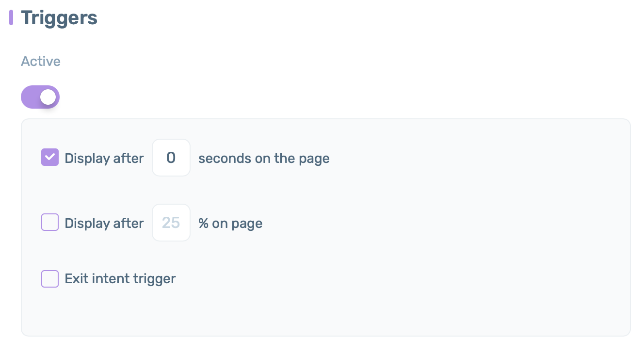Image resolution: width=644 pixels, height=355 pixels.
Task: Turn off the Active toggle switch
Action: point(40,97)
